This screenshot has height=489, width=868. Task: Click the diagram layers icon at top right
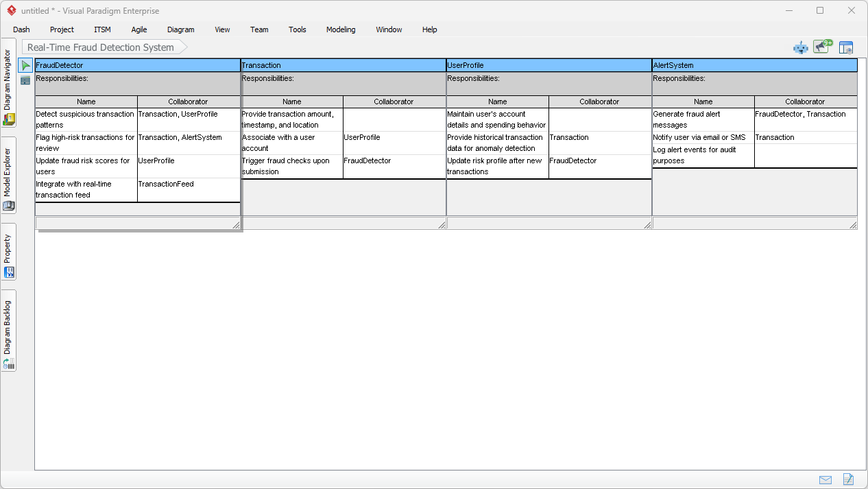pos(846,47)
